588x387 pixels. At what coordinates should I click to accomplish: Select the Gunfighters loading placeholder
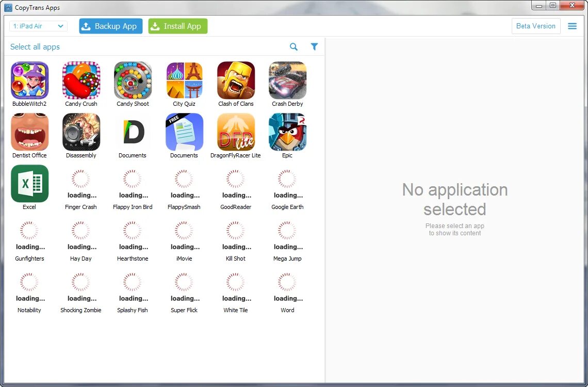29,235
